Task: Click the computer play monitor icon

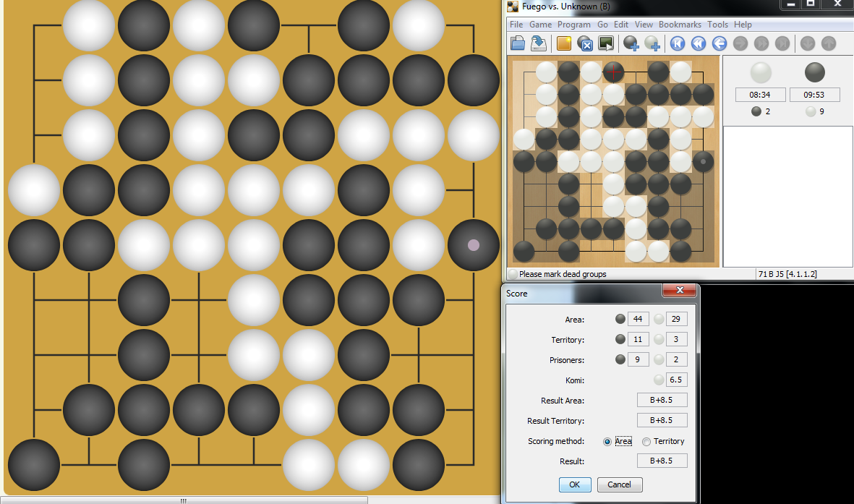Action: (606, 43)
